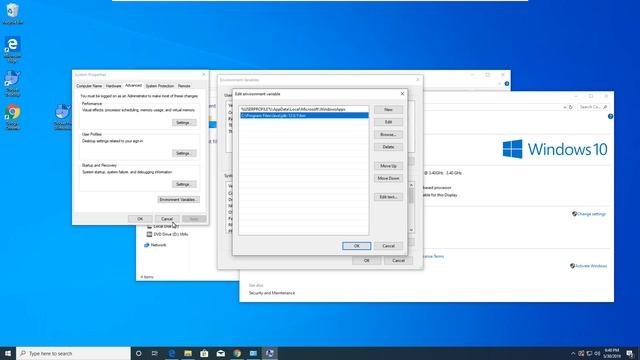Click the Edit text... button
Screen dimensions: 640x360
388,197
